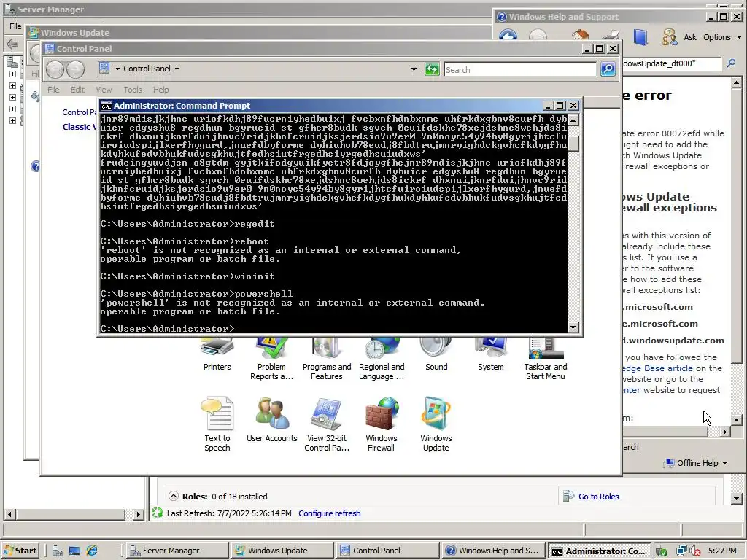Viewport: 747px width, 560px height.
Task: Open Regional and Language Options icon
Action: (x=381, y=359)
